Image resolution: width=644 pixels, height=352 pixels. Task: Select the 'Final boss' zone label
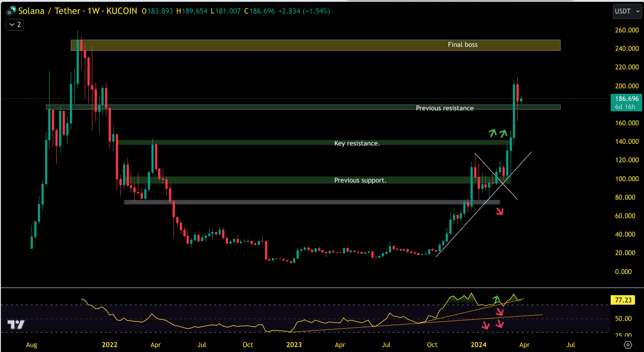pos(462,45)
